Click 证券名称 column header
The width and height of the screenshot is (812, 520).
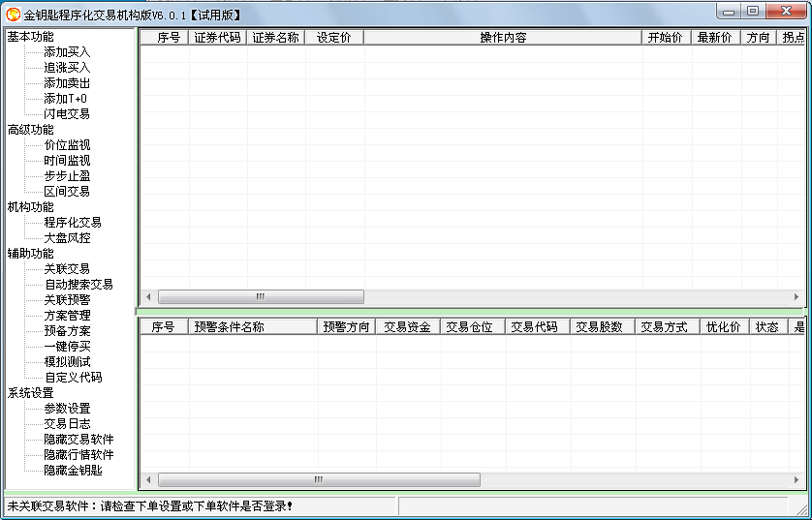tap(275, 38)
